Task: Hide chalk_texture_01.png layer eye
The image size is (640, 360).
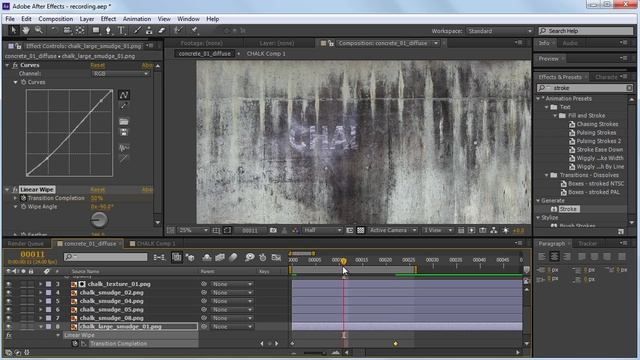Action: [x=9, y=284]
